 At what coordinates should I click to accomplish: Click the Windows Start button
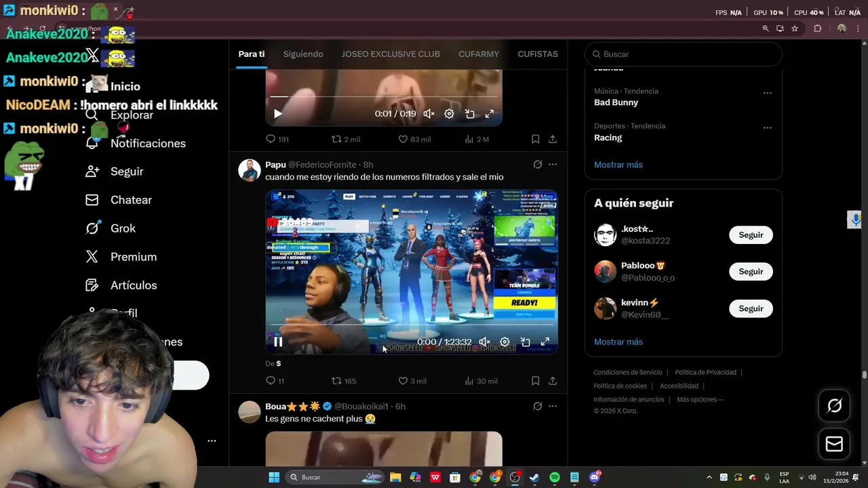(x=274, y=477)
